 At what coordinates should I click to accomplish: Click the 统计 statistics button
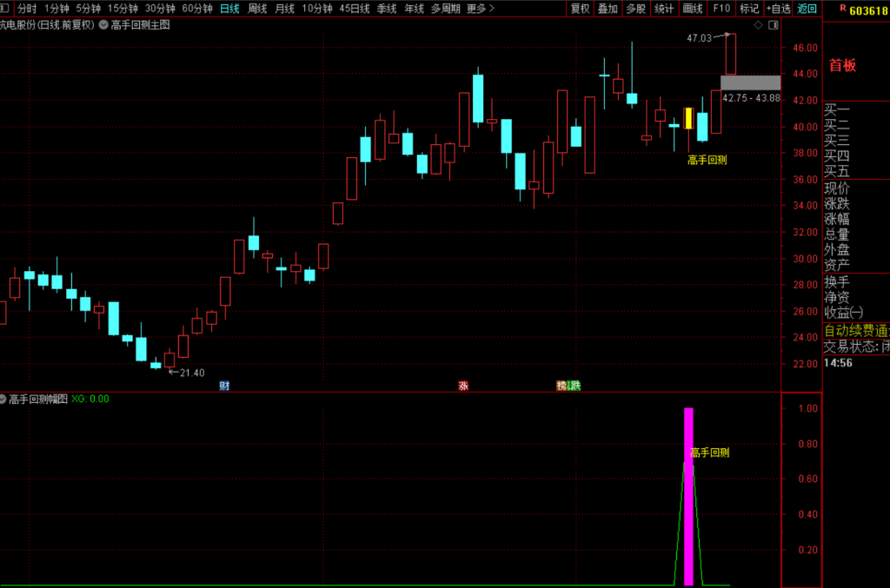point(664,9)
